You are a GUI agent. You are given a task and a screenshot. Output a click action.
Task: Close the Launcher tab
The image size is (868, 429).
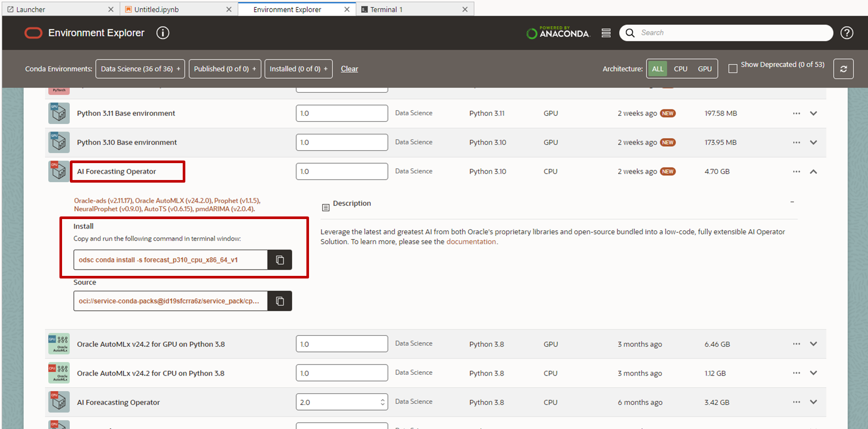pyautogui.click(x=111, y=9)
